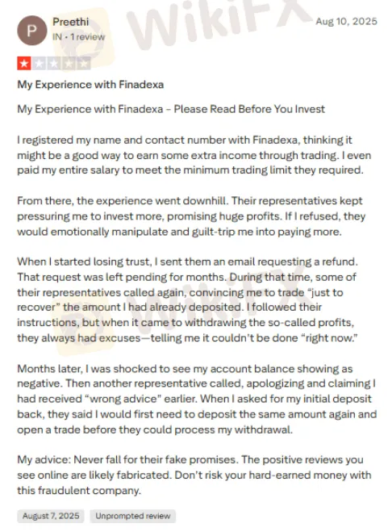392x532 pixels.
Task: Click paragraph starting "When I started losing trust"
Action: [x=187, y=300]
